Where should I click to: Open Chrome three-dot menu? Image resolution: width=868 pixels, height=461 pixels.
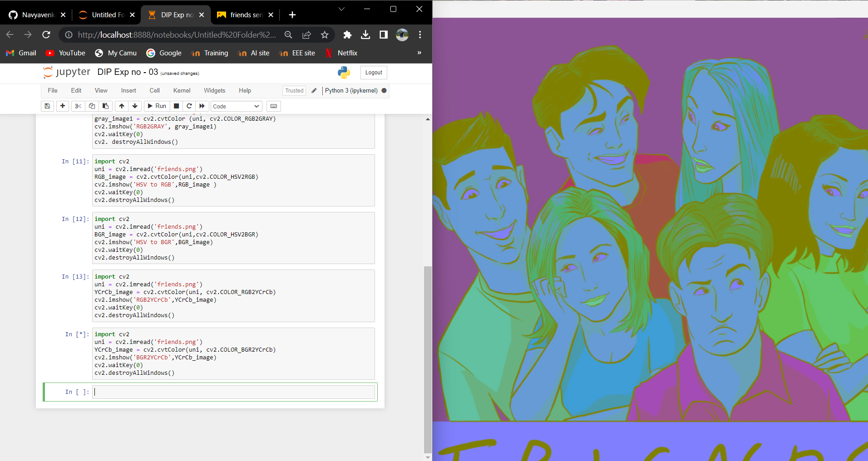coord(420,35)
